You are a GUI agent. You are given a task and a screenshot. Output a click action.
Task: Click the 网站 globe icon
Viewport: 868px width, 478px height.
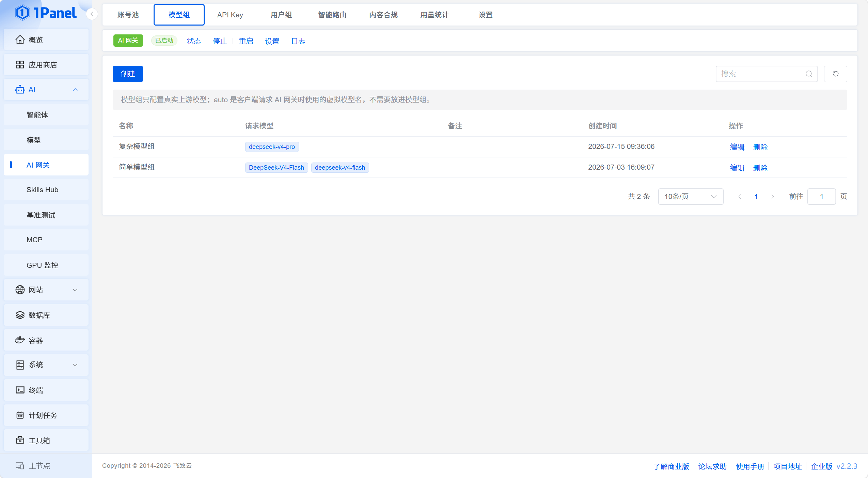(20, 290)
